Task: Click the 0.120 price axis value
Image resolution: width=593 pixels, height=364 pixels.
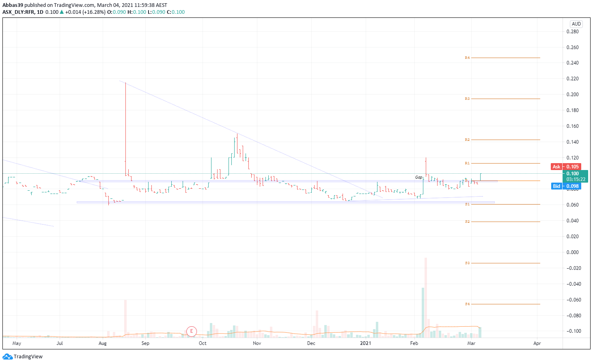Action: pos(573,158)
